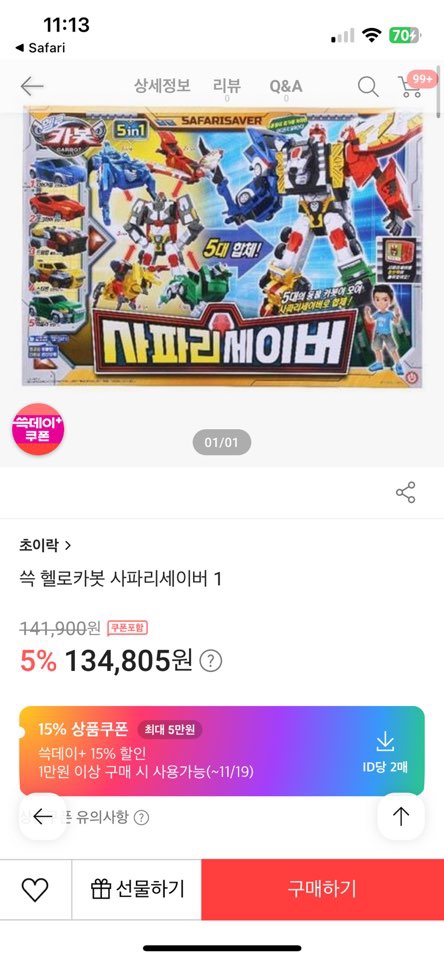Open the coupon notice question mark icon

[141, 818]
